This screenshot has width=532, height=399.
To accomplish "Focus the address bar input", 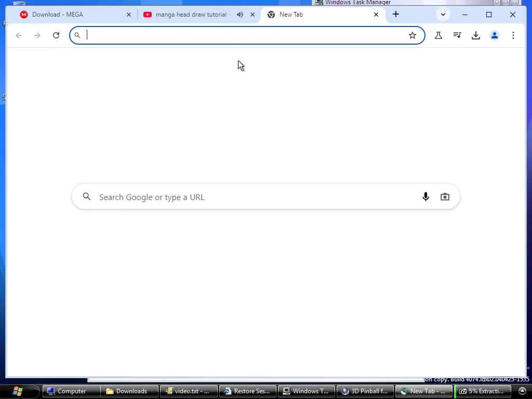I will pyautogui.click(x=246, y=35).
